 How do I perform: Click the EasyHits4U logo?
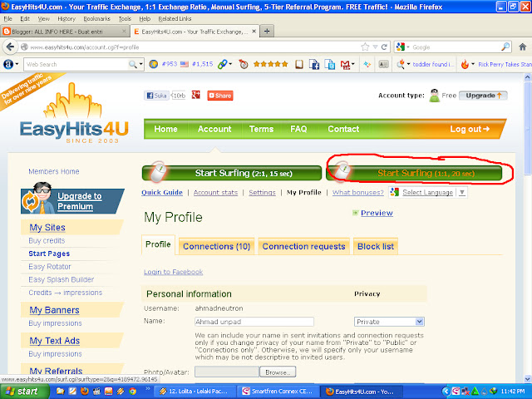click(x=74, y=114)
